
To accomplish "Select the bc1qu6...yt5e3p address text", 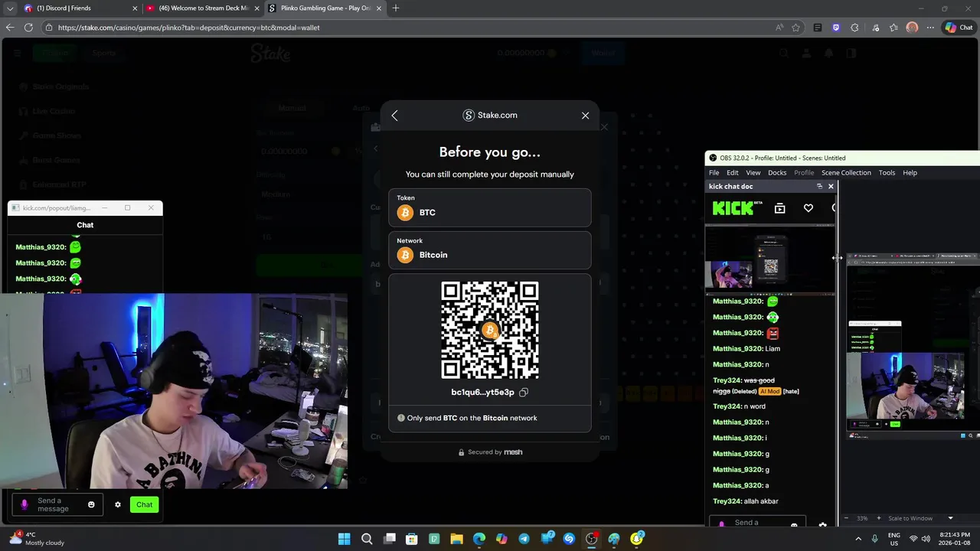I will click(482, 393).
